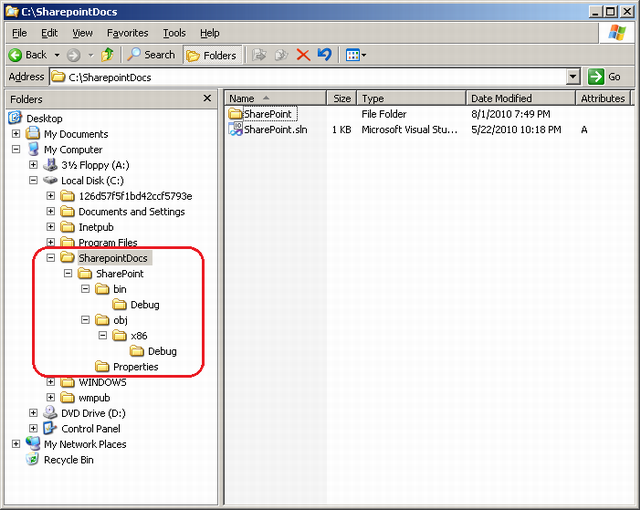Open the Address bar dropdown

click(x=573, y=77)
